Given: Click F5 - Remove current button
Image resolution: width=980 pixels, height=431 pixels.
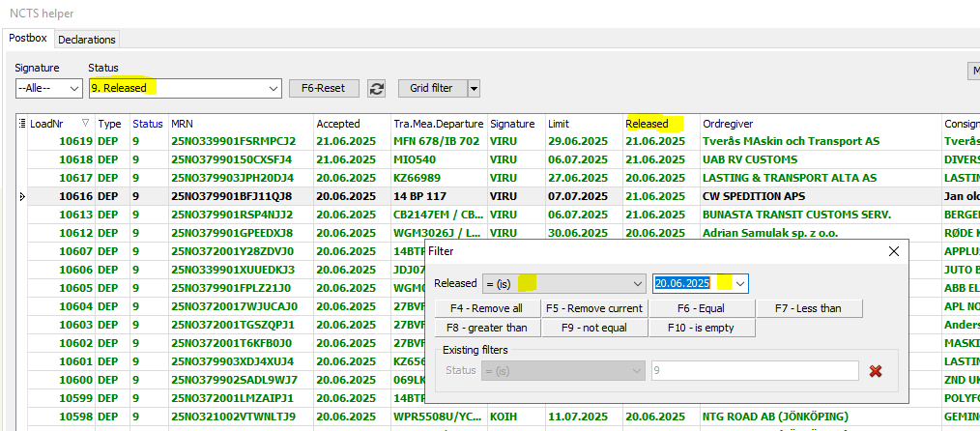Looking at the screenshot, I should 593,308.
